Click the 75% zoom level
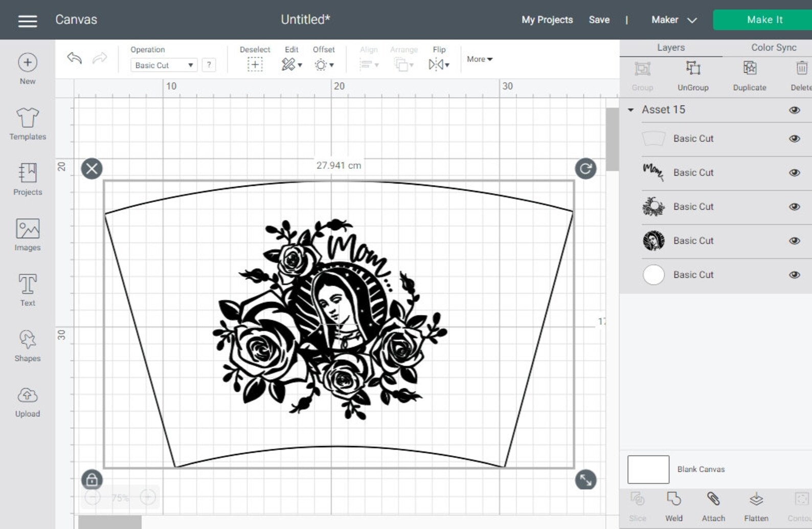This screenshot has width=812, height=529. click(x=120, y=497)
